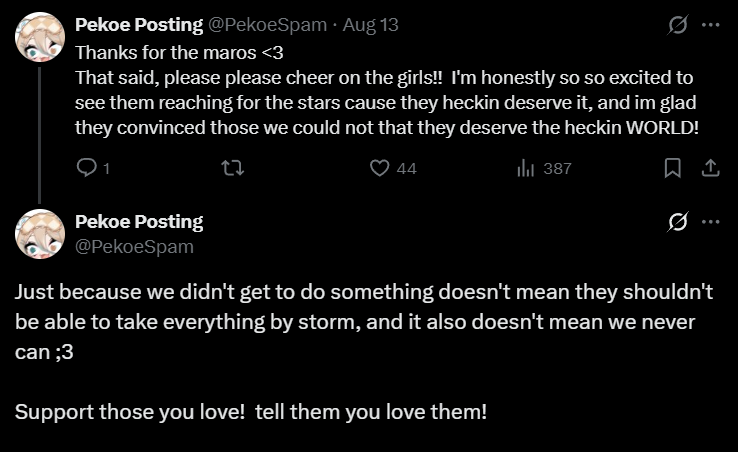Click Pekoe Posting name on first tweet
Viewport: 738px width, 452px height.
[x=139, y=25]
